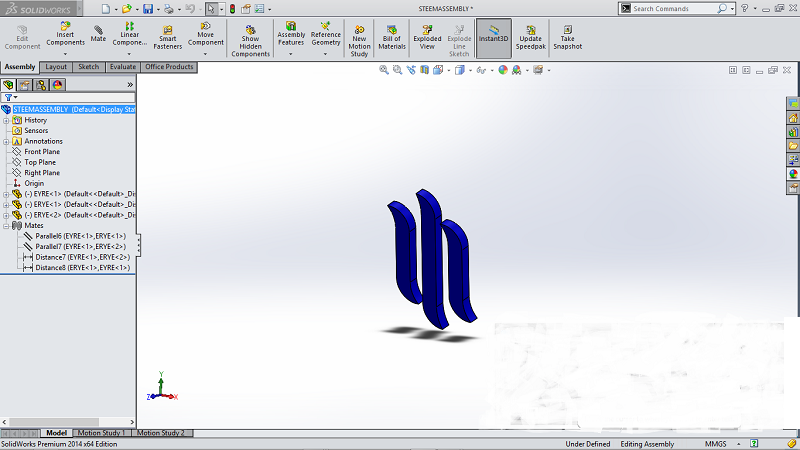Toggle the Instant3D button
800x450 pixels.
point(493,38)
